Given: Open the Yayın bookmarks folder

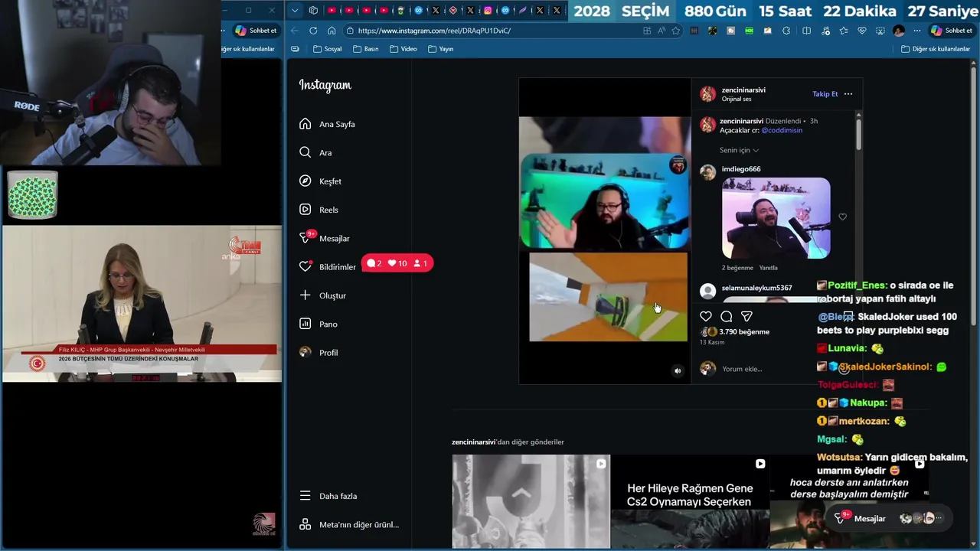Looking at the screenshot, I should 441,49.
